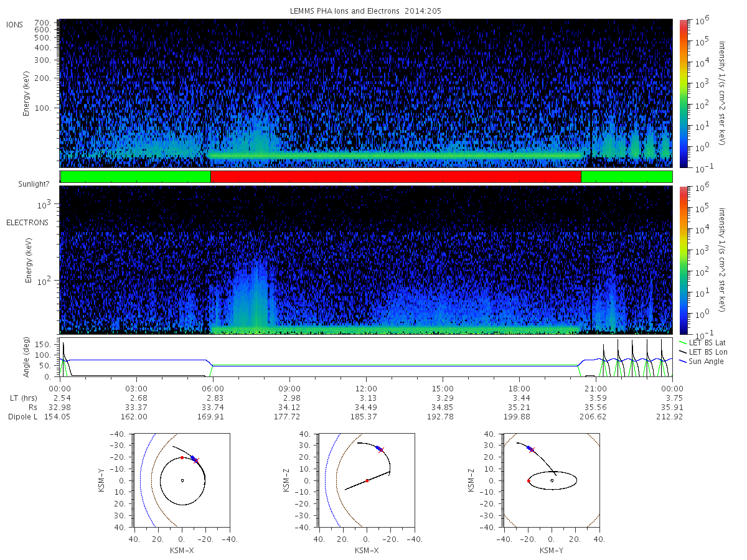This screenshot has height=560, width=747.
Task: Click the KSM-X versus KSM-Z orbit plot
Action: [366, 480]
